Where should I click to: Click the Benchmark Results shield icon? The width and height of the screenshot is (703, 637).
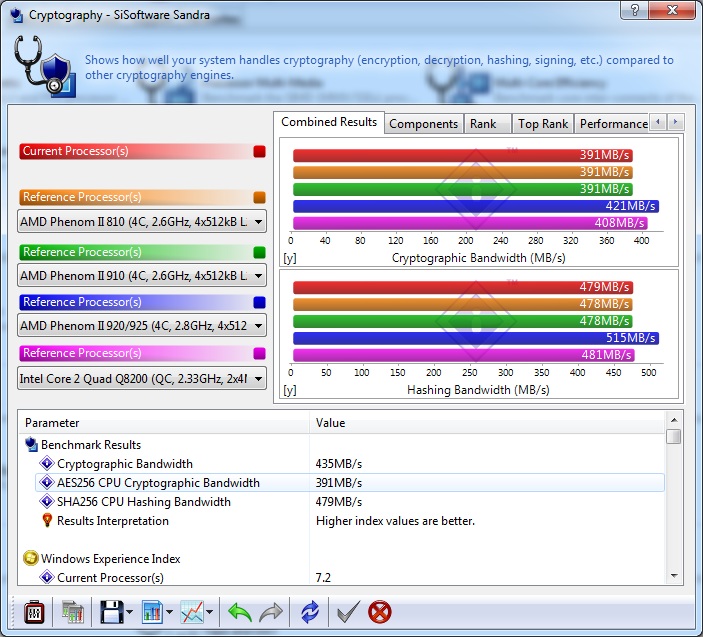pos(31,444)
